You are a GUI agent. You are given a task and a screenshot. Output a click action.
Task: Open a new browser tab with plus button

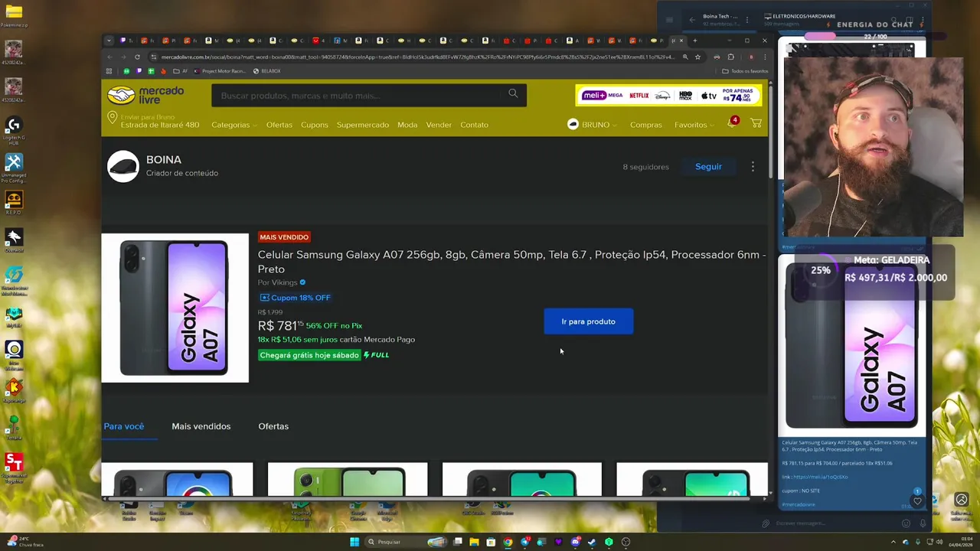[x=695, y=41]
